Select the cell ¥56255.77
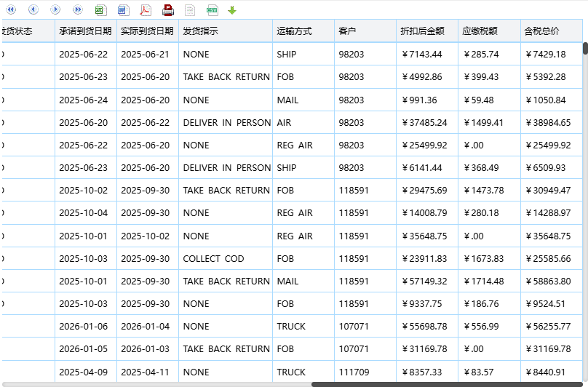Screen dimensions: 588x387 point(552,326)
